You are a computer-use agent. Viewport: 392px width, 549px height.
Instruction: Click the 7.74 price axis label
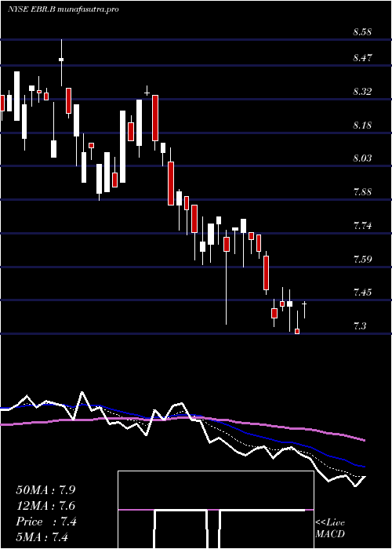pyautogui.click(x=362, y=226)
